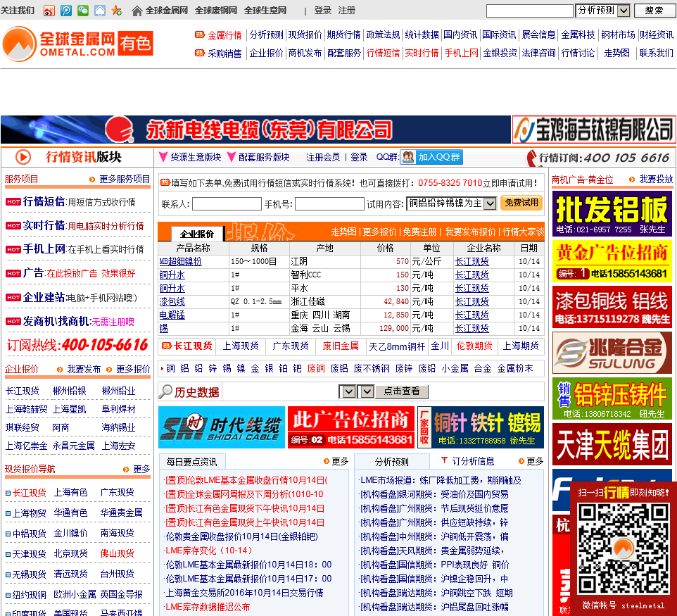
Task: Switch to the 广东现货 price tab
Action: tap(291, 346)
